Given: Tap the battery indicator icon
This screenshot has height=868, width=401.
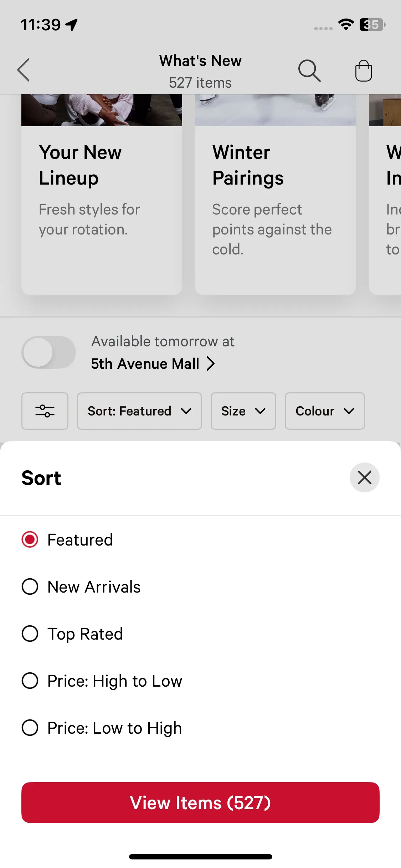Looking at the screenshot, I should 372,25.
